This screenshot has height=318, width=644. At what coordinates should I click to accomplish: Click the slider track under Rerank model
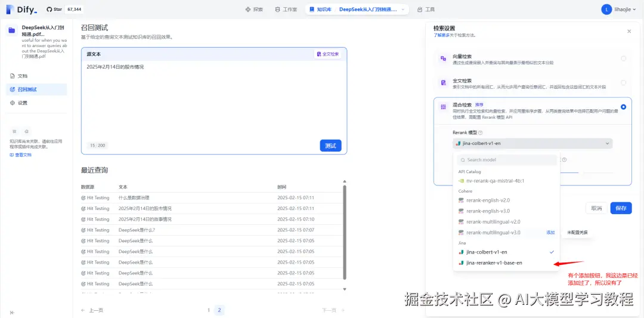tap(588, 172)
